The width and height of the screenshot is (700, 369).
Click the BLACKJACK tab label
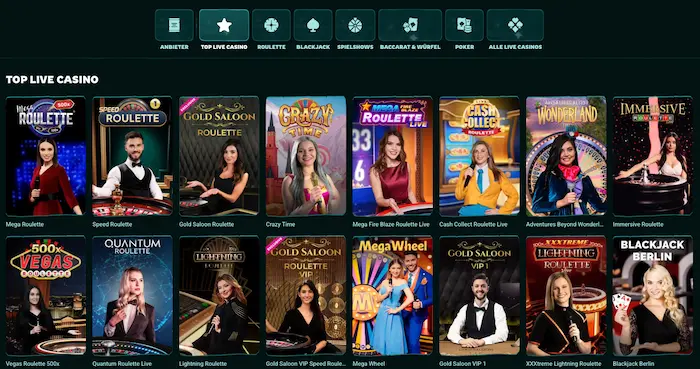coord(313,47)
